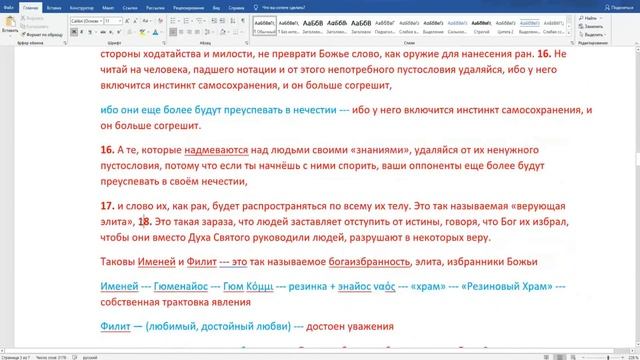Select the Без интервала style

(x=289, y=26)
